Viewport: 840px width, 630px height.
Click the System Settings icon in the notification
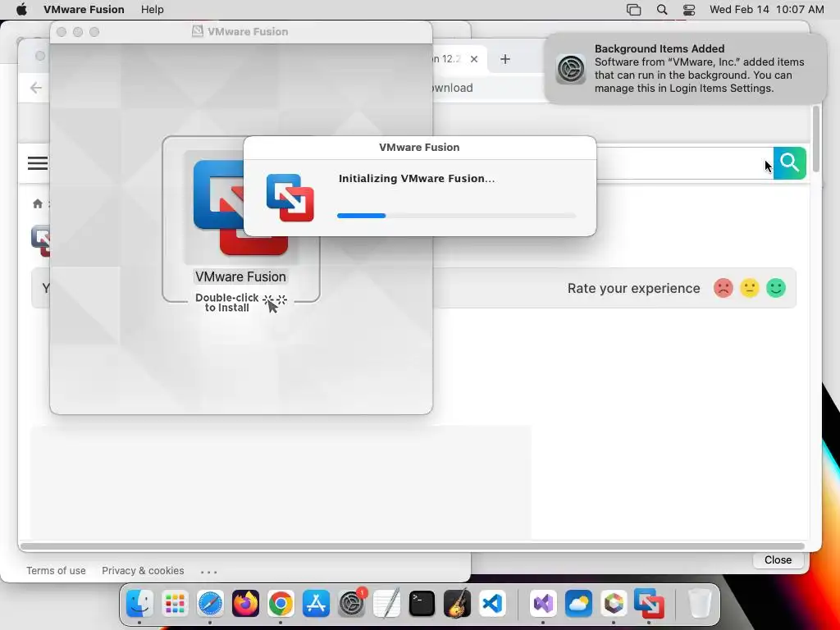point(571,69)
